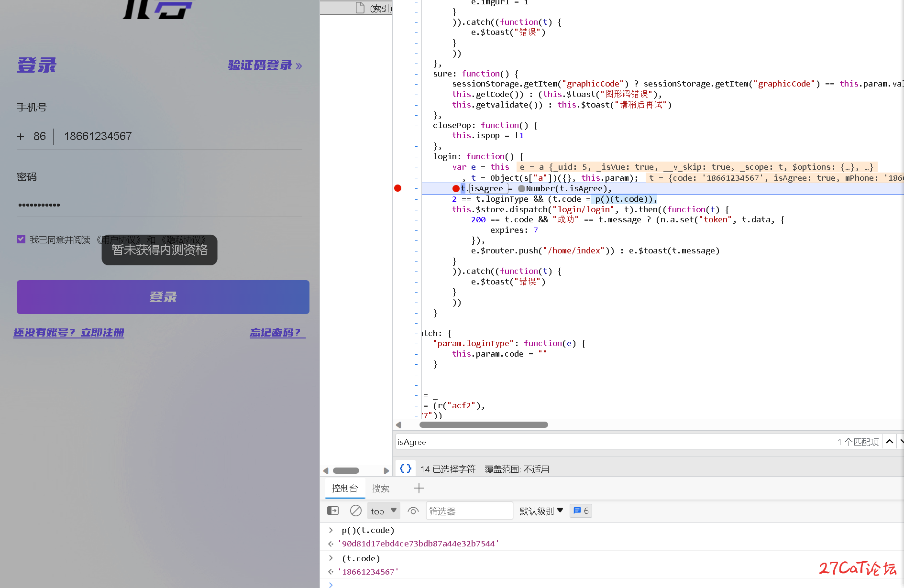Image resolution: width=904 pixels, height=588 pixels.
Task: Toggle the agreement checkbox
Action: click(x=21, y=239)
